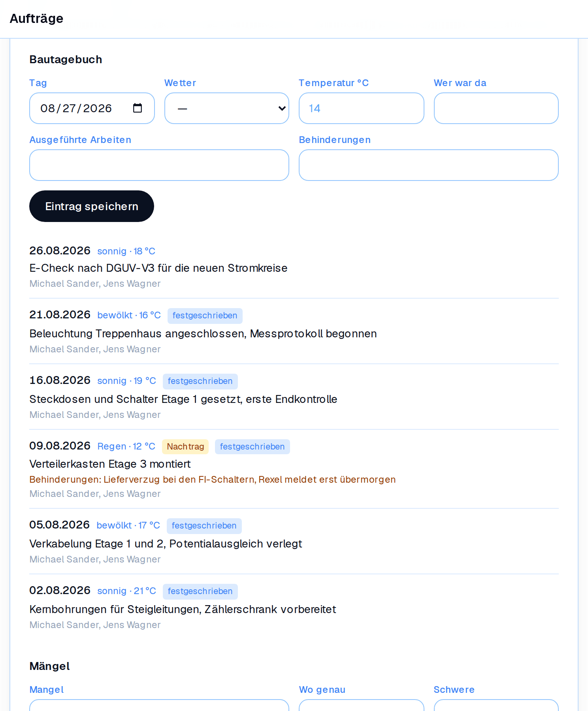Screen dimensions: 588x711
Task: Click the Temperatur °C input field
Action: 362,108
